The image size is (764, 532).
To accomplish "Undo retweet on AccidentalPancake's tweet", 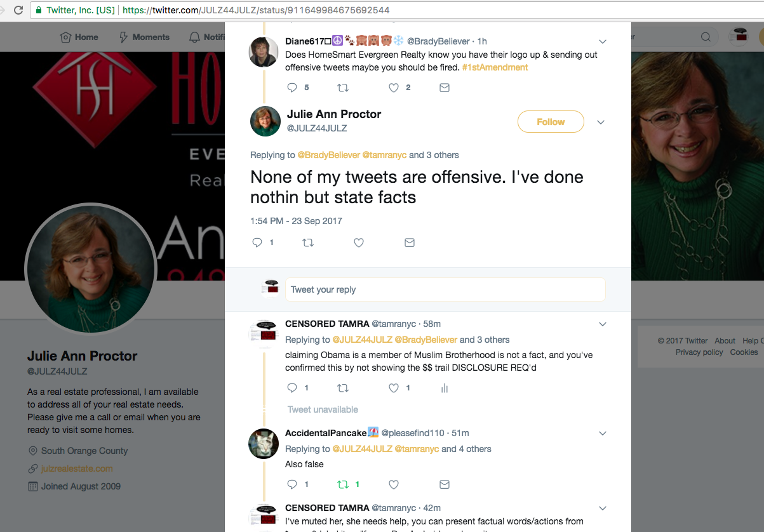I will point(343,484).
